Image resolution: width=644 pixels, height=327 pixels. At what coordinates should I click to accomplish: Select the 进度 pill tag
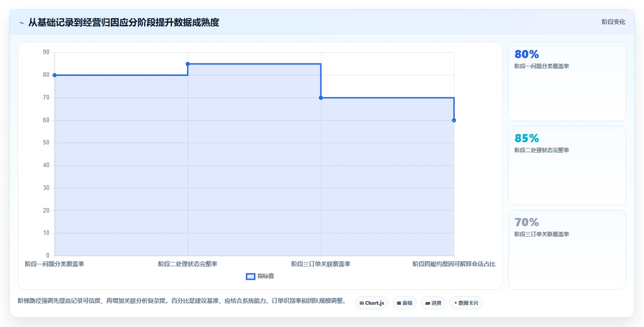point(433,303)
